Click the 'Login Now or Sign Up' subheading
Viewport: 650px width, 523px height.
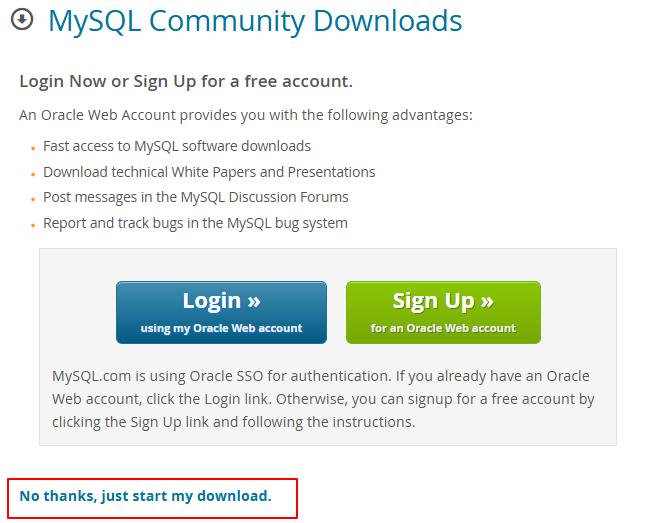pyautogui.click(x=186, y=81)
